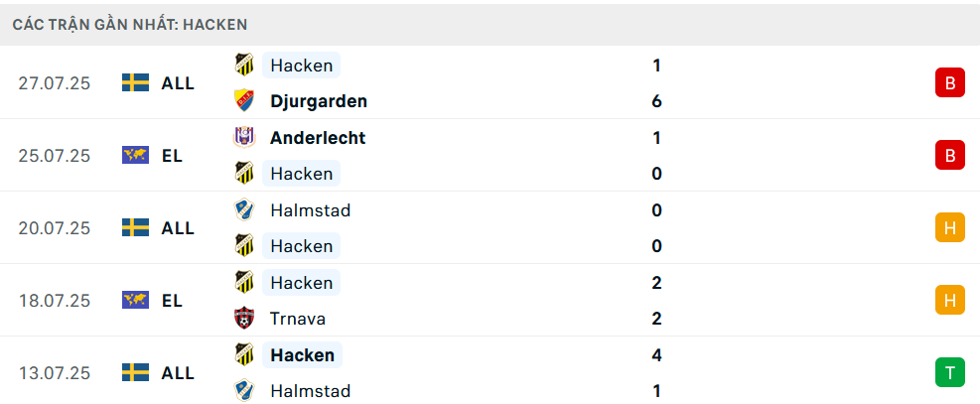
Task: Click the ALL league label for 27.07.25
Action: (178, 83)
